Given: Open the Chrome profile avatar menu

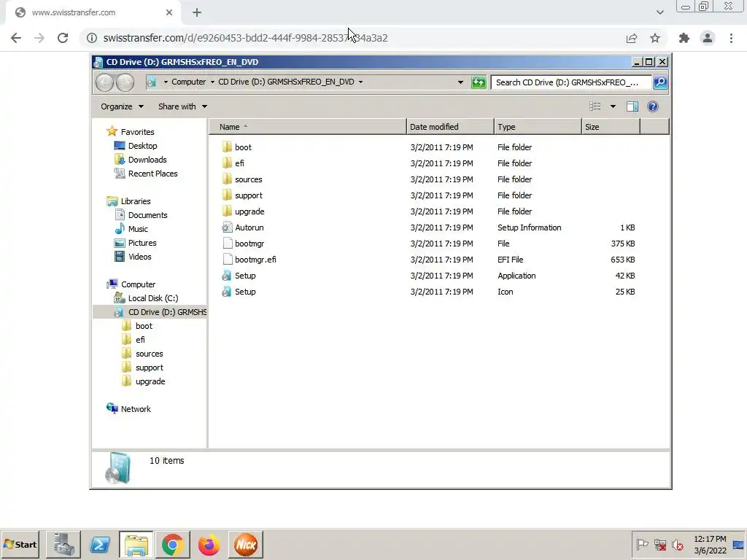Looking at the screenshot, I should [x=708, y=38].
